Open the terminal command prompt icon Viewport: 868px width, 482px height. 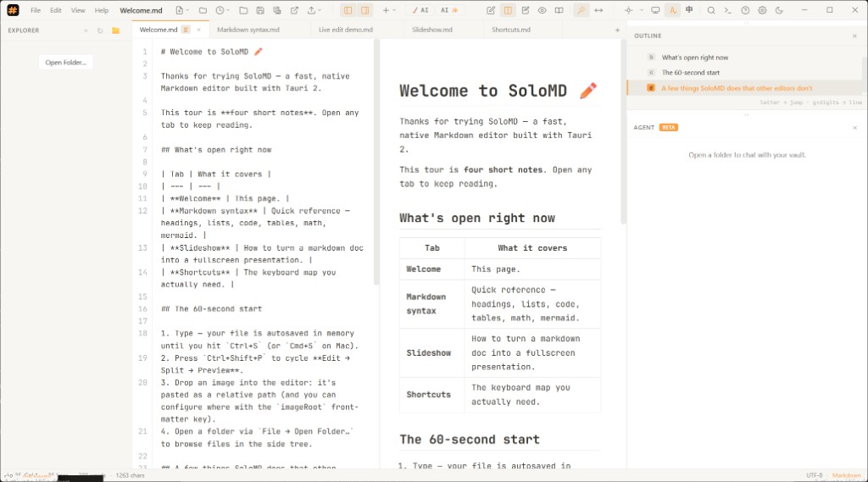728,10
